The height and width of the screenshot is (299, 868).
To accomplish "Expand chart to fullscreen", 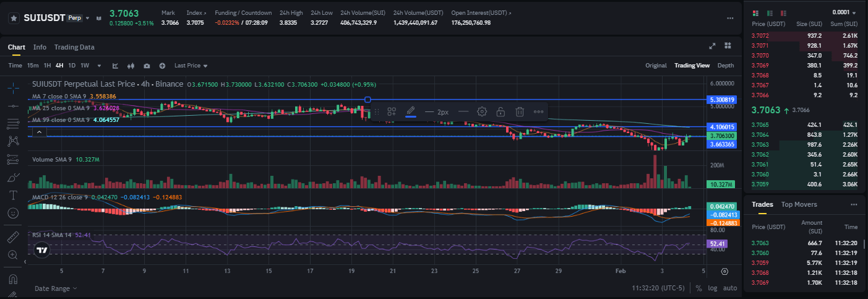I will [x=712, y=46].
